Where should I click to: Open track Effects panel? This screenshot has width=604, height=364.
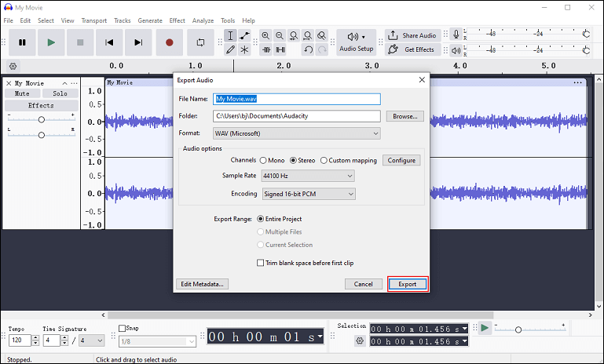pyautogui.click(x=41, y=105)
